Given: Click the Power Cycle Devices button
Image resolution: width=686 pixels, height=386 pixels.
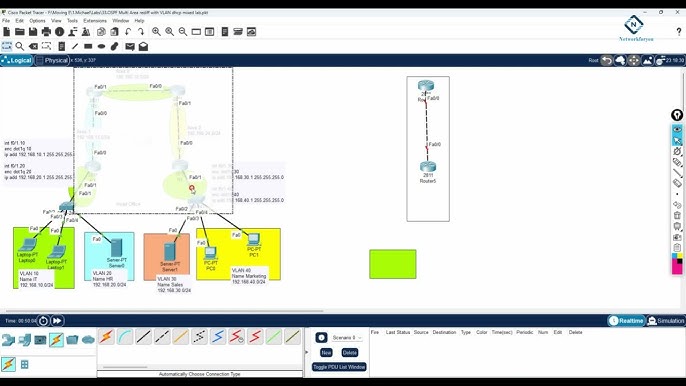Looking at the screenshot, I should point(43,321).
